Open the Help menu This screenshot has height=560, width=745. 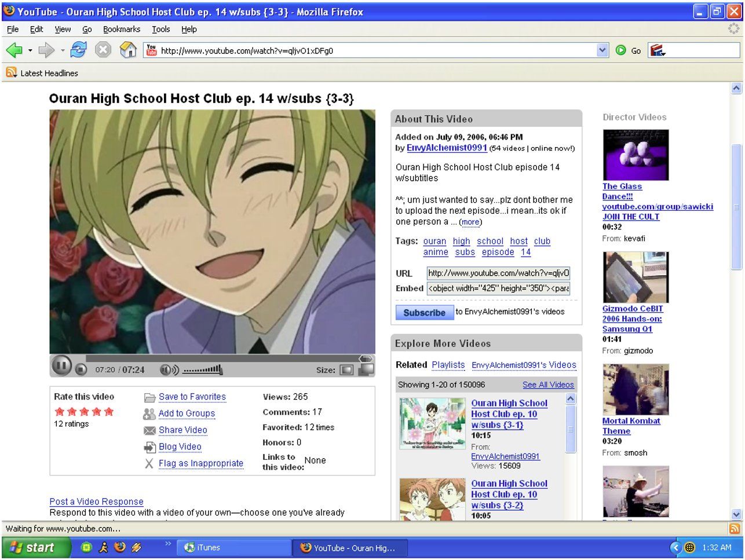189,29
